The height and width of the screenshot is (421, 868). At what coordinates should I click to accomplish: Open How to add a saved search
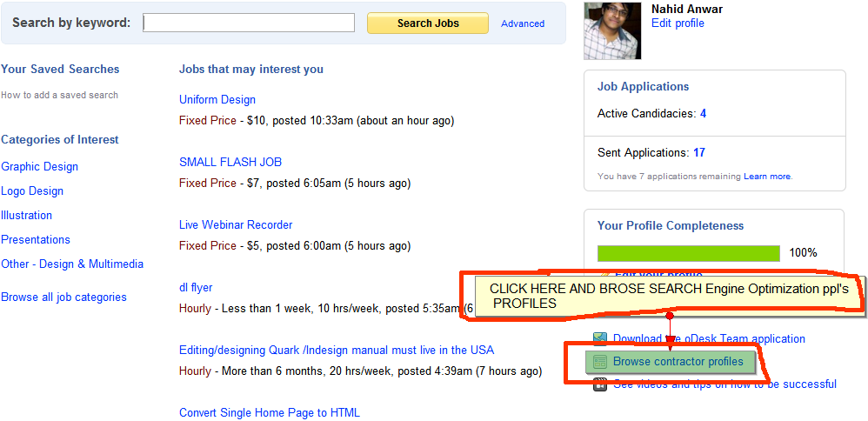(x=59, y=95)
